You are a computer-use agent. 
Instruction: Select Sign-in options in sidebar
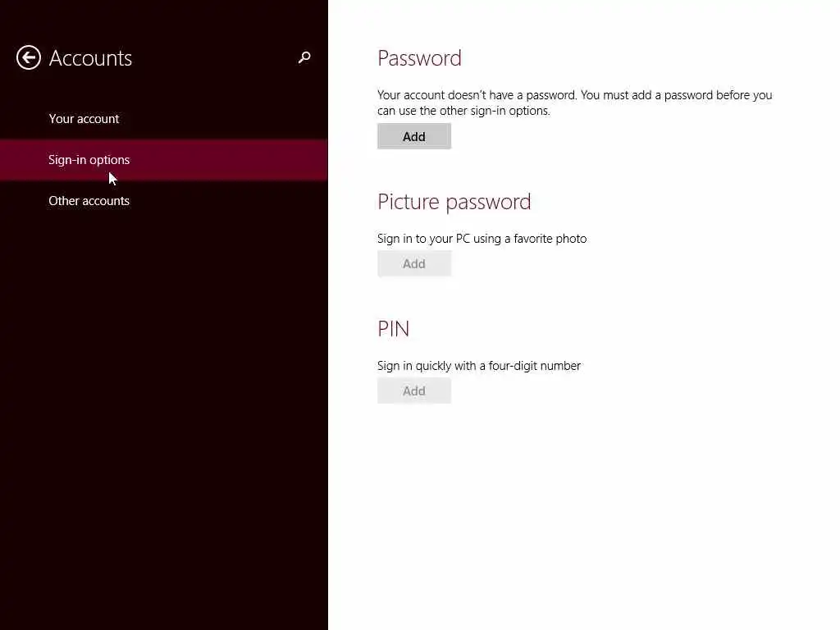(89, 160)
